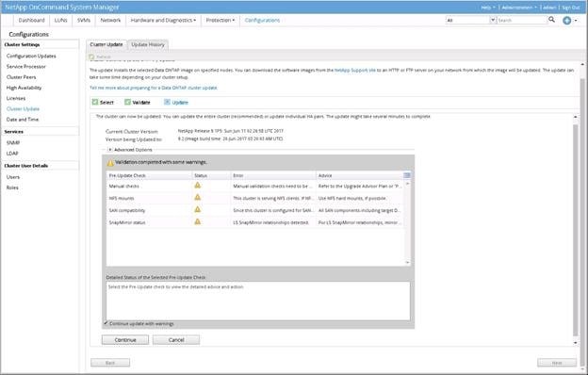Click the SAN compatibility warning status icon
The image size is (588, 375).
pos(197,209)
